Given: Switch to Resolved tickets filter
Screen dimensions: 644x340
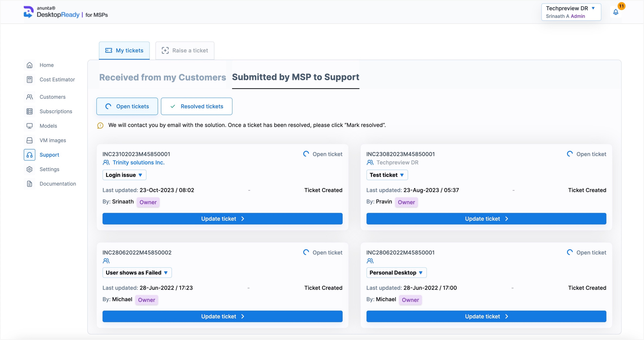Looking at the screenshot, I should click(197, 106).
